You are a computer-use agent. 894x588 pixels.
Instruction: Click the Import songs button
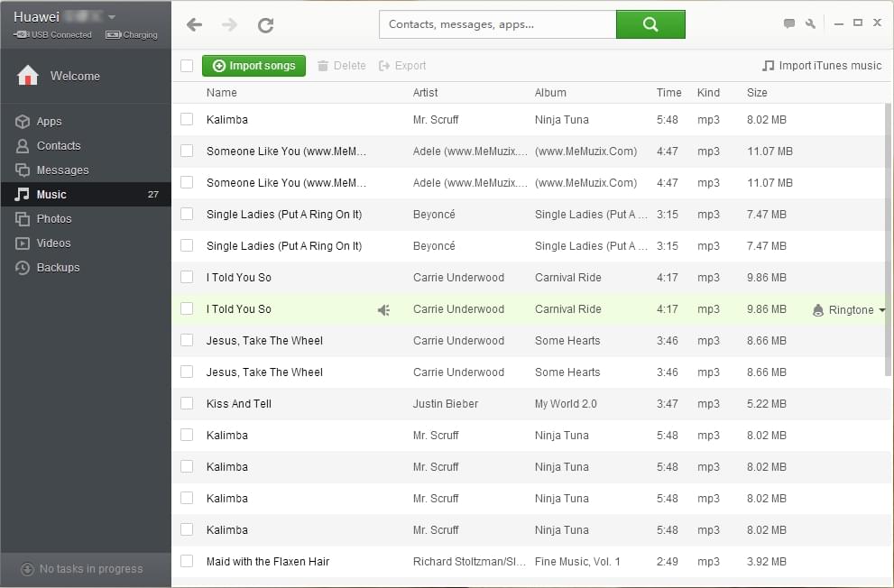click(253, 66)
